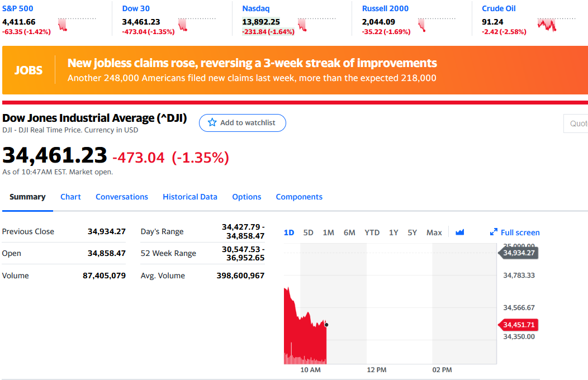Click the 34,566.67 price axis label
Image resolution: width=588 pixels, height=380 pixels.
pyautogui.click(x=519, y=307)
